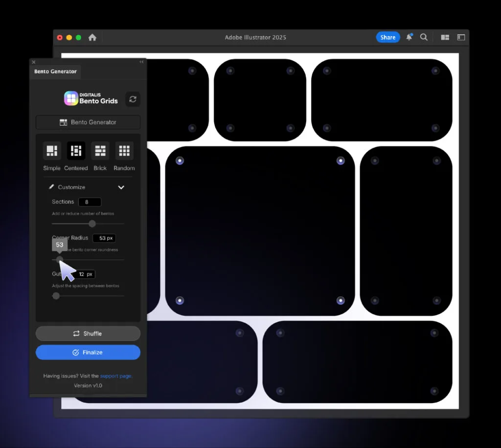Toggle the workspace panel icon
Viewport: 501px width, 448px height.
(x=461, y=37)
